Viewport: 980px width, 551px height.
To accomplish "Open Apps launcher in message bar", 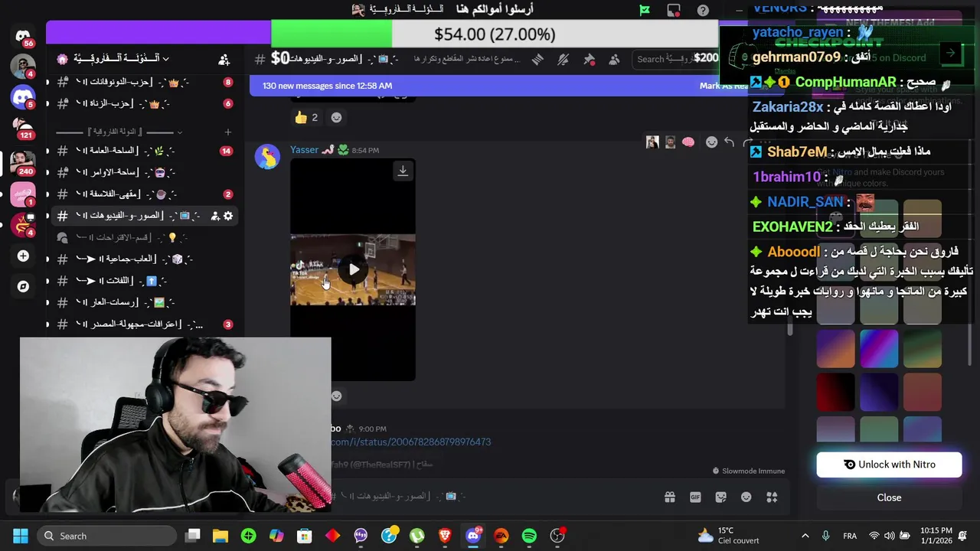I will click(x=772, y=497).
